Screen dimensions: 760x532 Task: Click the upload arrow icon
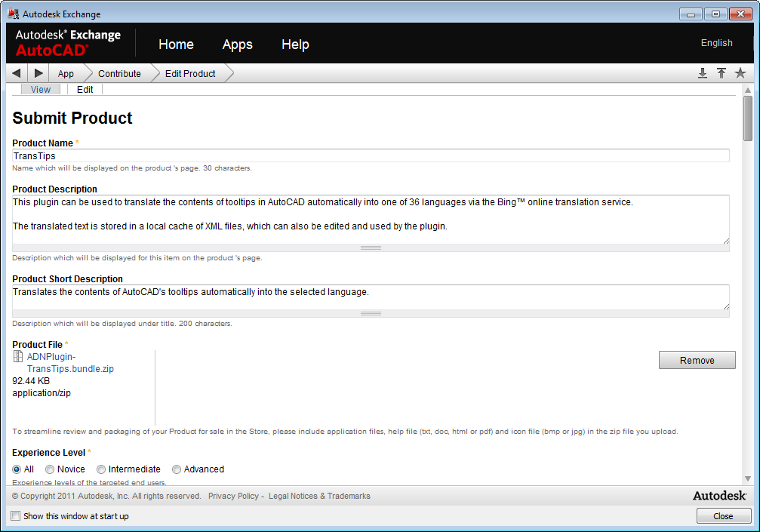click(x=722, y=73)
